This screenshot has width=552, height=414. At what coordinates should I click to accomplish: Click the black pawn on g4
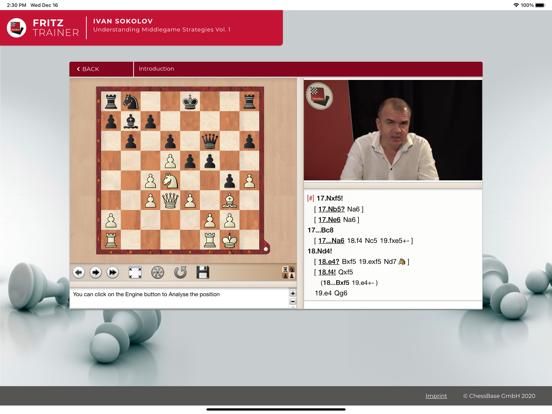[230, 181]
